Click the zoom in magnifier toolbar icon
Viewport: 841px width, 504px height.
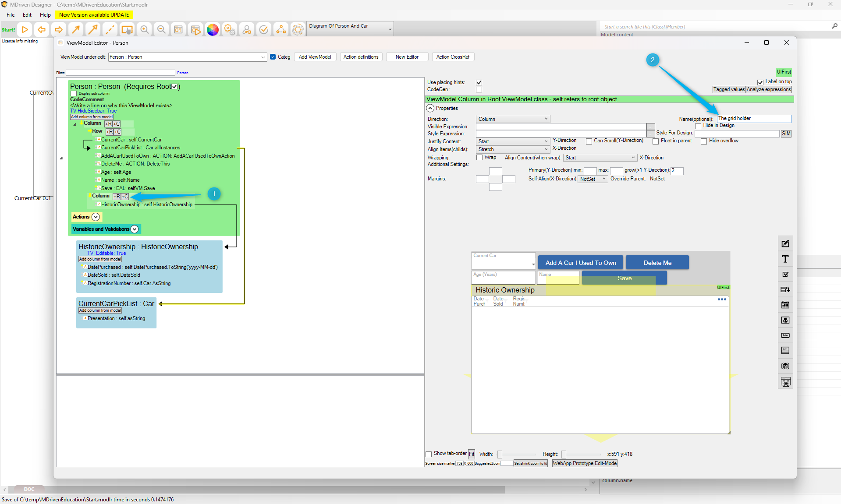144,29
